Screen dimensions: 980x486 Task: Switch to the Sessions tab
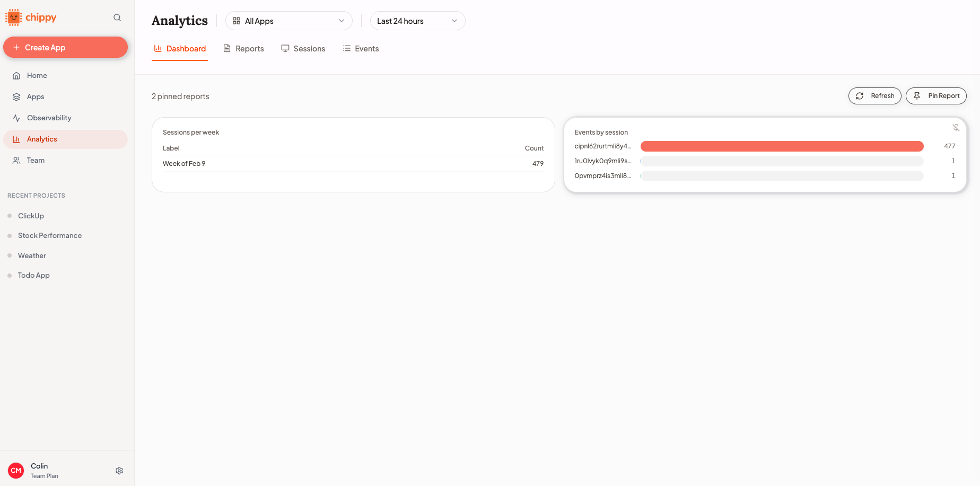pyautogui.click(x=303, y=49)
